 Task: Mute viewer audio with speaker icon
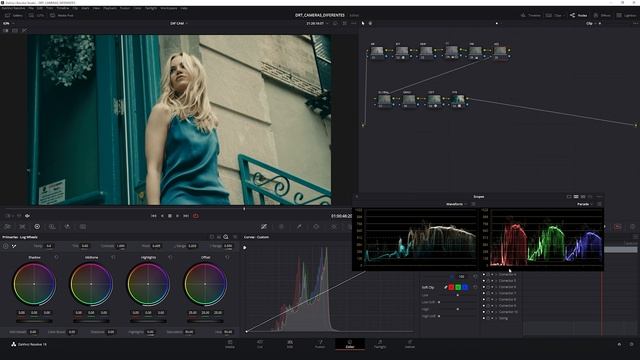click(x=27, y=216)
